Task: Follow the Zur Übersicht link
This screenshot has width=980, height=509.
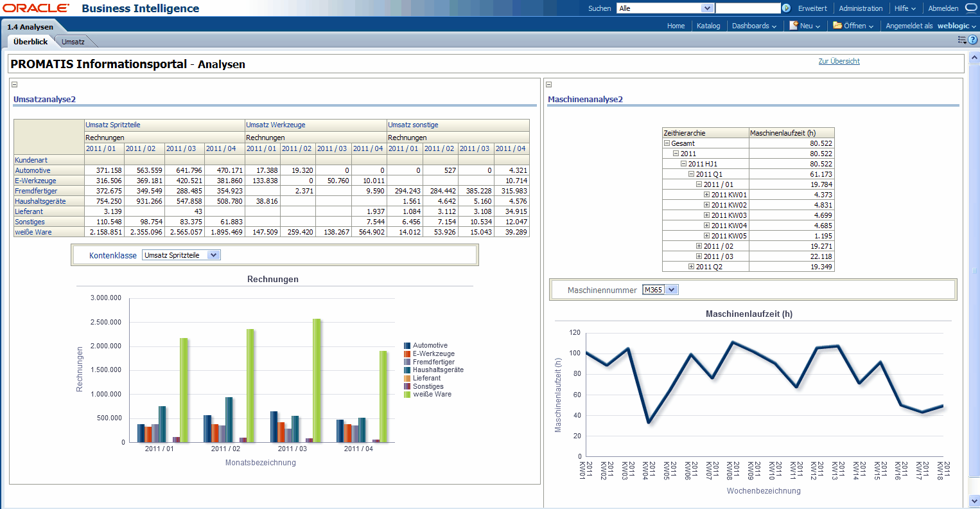Action: click(x=839, y=61)
